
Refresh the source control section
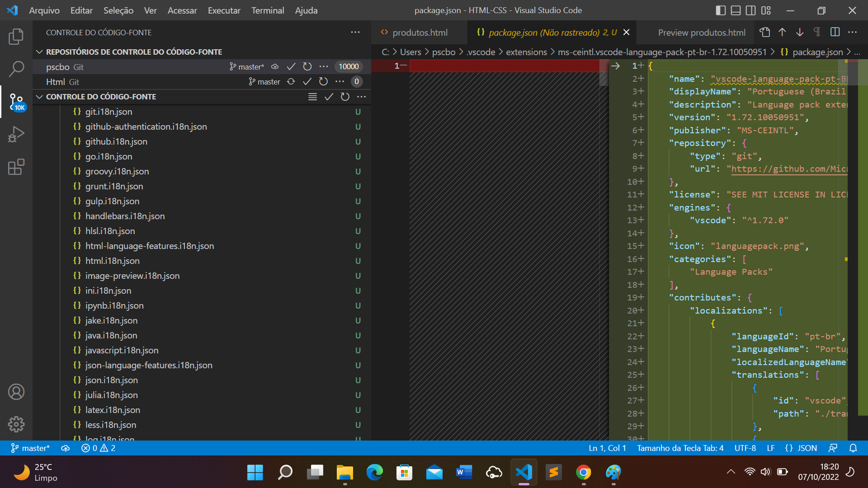[345, 97]
